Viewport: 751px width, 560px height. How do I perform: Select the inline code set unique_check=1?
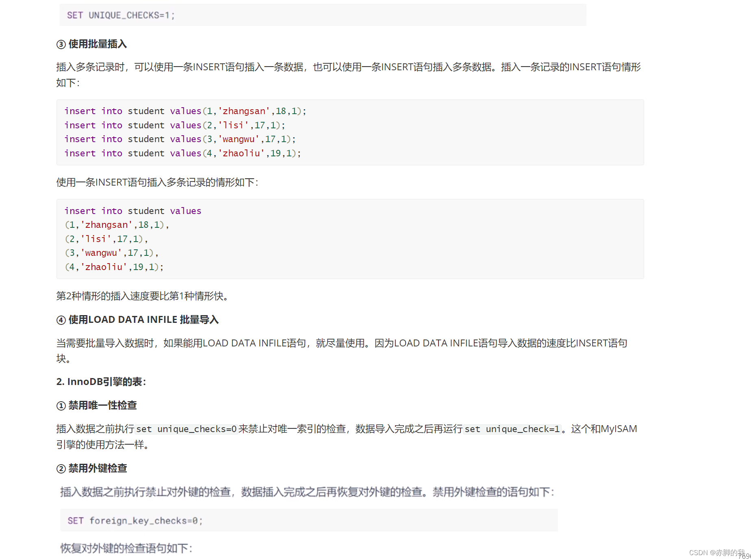point(512,429)
